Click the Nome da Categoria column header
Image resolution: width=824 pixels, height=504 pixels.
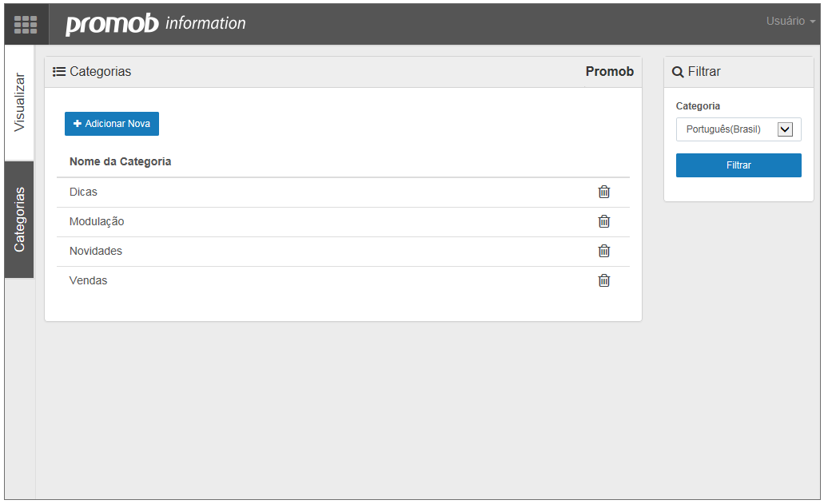tap(121, 161)
